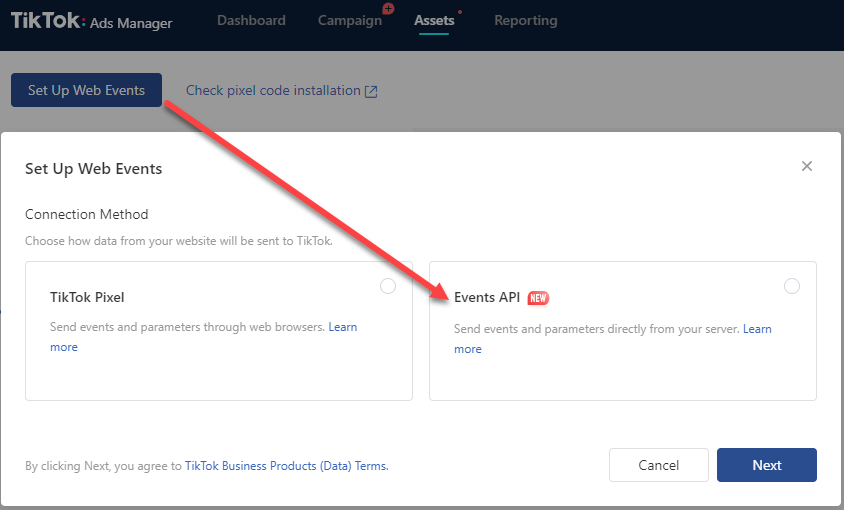The width and height of the screenshot is (844, 510).
Task: Open the Reporting tab
Action: [526, 21]
